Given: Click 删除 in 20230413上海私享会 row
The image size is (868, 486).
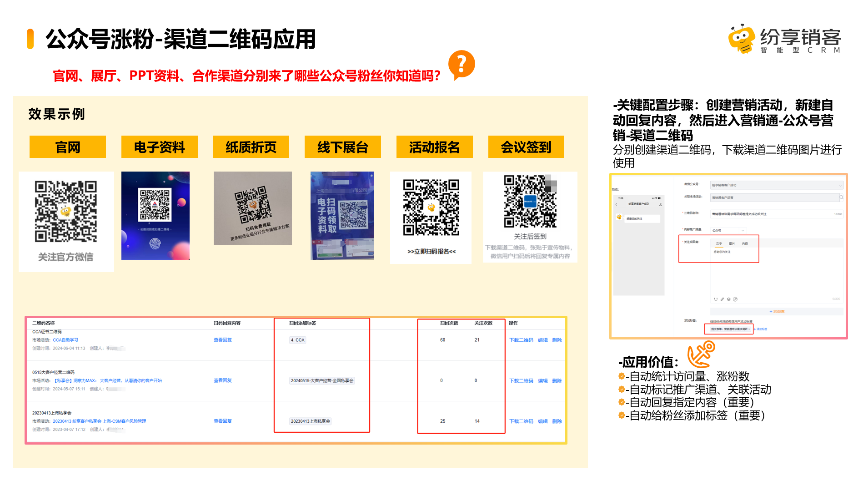Looking at the screenshot, I should [557, 421].
